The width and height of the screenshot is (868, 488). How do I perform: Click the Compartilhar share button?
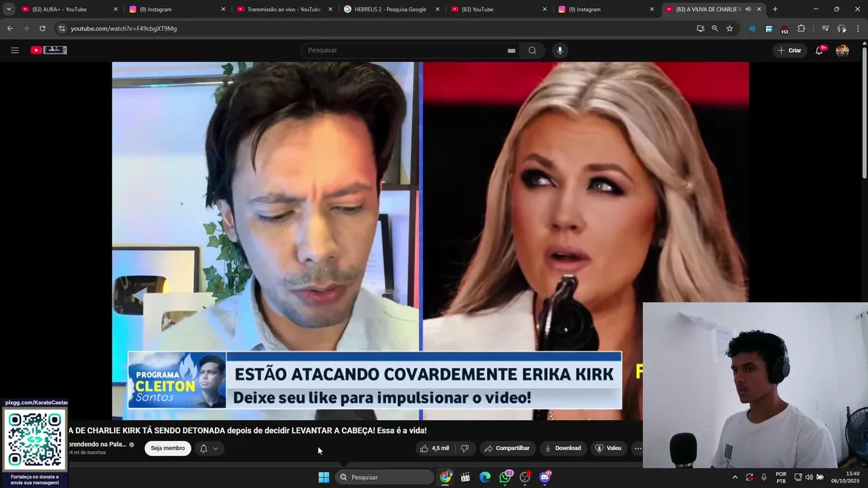pos(507,448)
